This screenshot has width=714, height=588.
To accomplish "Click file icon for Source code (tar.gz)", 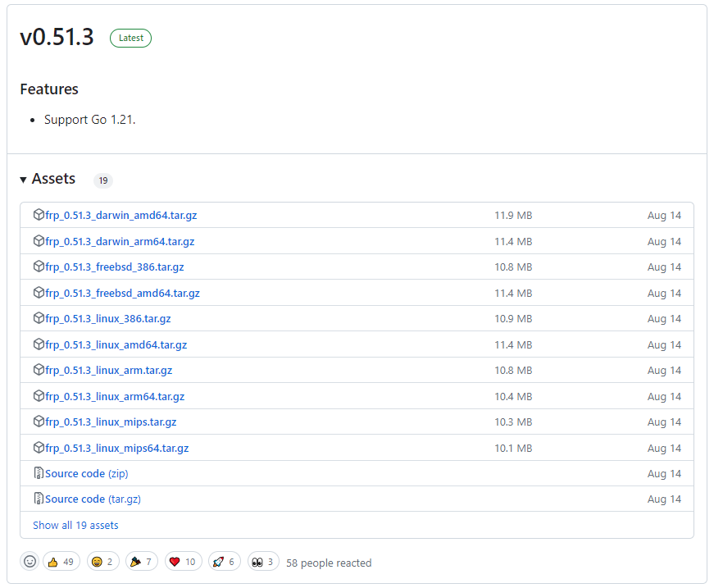I will (39, 499).
